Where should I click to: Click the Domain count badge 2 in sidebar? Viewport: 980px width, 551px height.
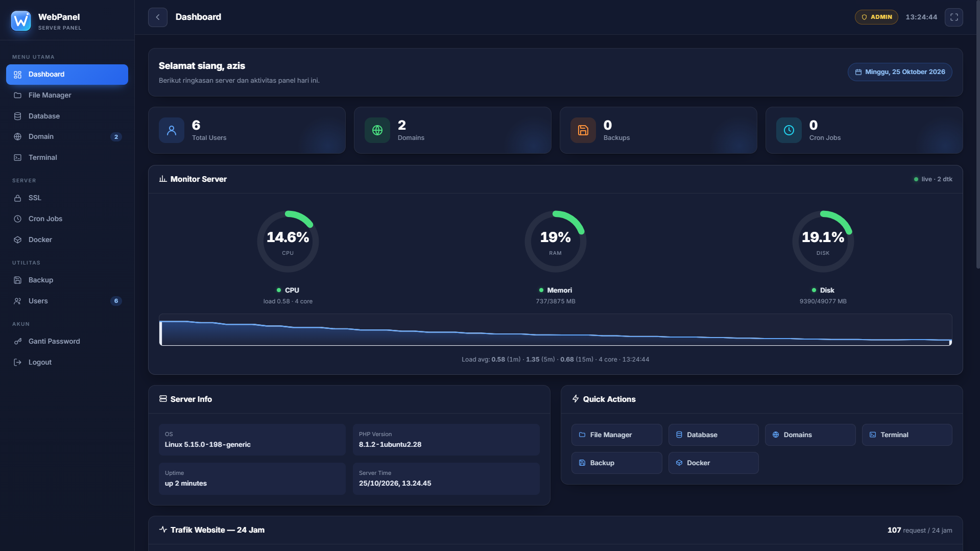pos(116,137)
